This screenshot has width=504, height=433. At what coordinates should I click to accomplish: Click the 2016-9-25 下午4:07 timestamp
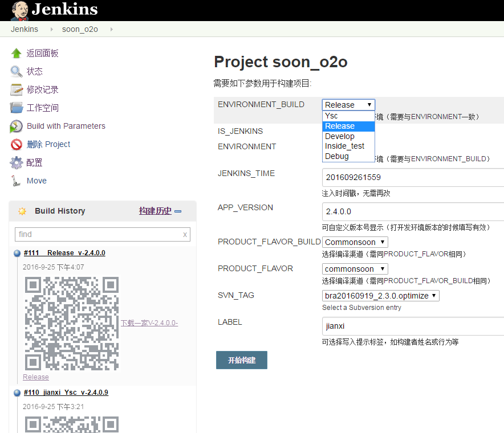[54, 267]
